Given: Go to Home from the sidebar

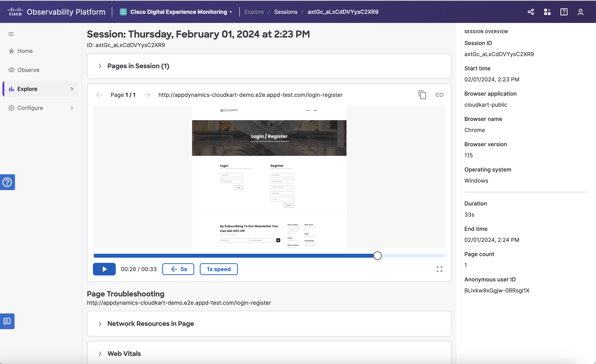Looking at the screenshot, I should 25,51.
